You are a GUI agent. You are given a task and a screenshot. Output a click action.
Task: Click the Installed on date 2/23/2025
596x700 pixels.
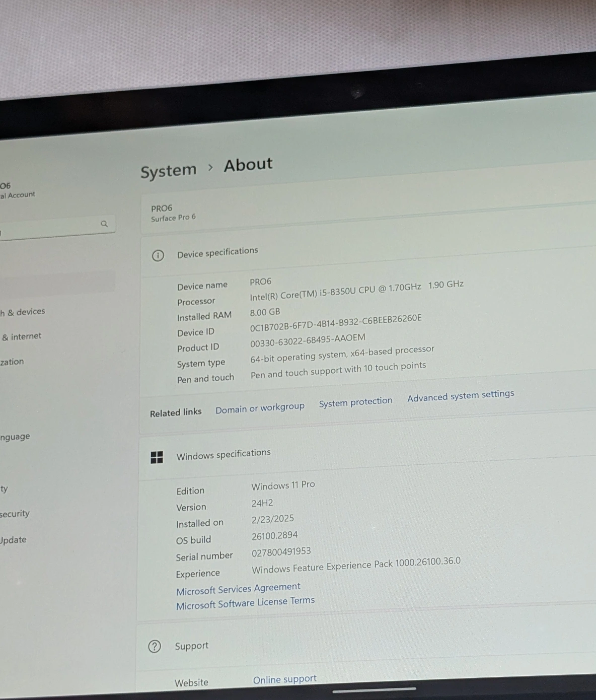[273, 519]
